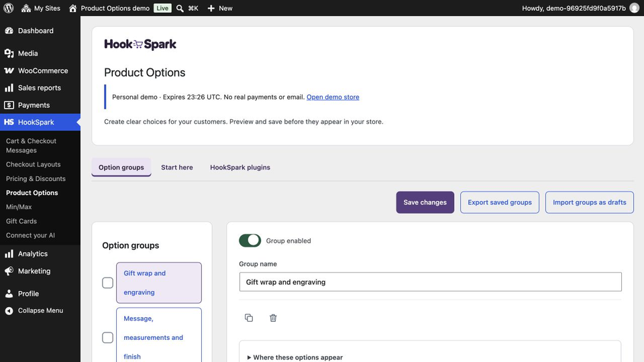Image resolution: width=644 pixels, height=362 pixels.
Task: Click the Group name input field
Action: coord(431,282)
